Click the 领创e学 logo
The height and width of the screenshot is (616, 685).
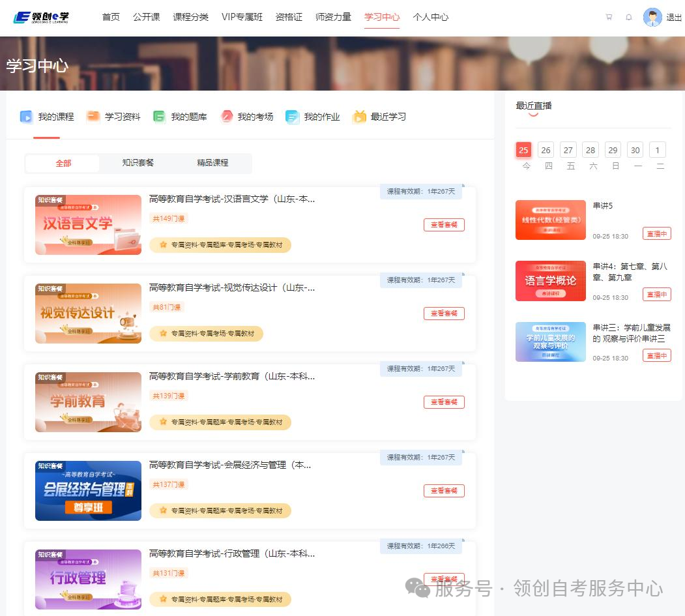[x=41, y=17]
